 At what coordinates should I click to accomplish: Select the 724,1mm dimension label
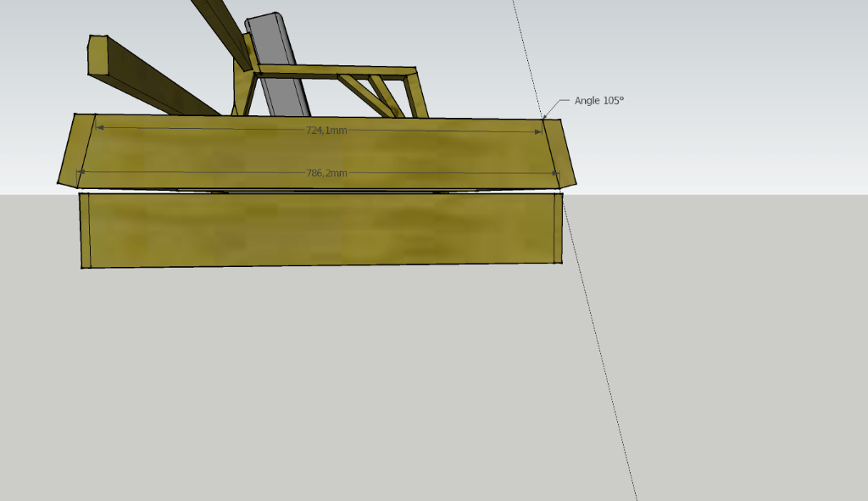[326, 130]
